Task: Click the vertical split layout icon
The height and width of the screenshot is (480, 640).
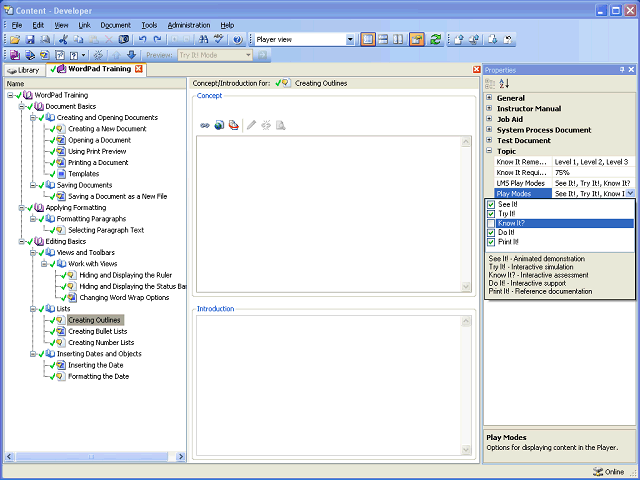Action: [x=398, y=40]
